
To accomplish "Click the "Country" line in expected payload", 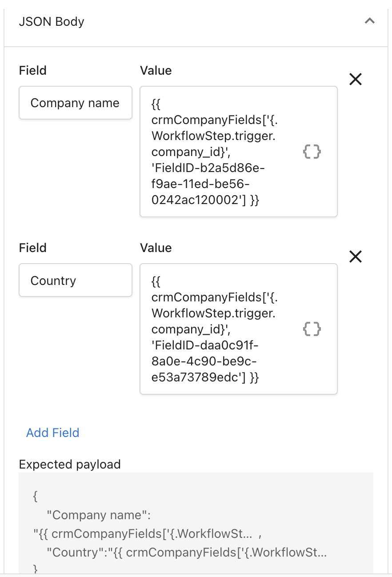I will pos(187,553).
